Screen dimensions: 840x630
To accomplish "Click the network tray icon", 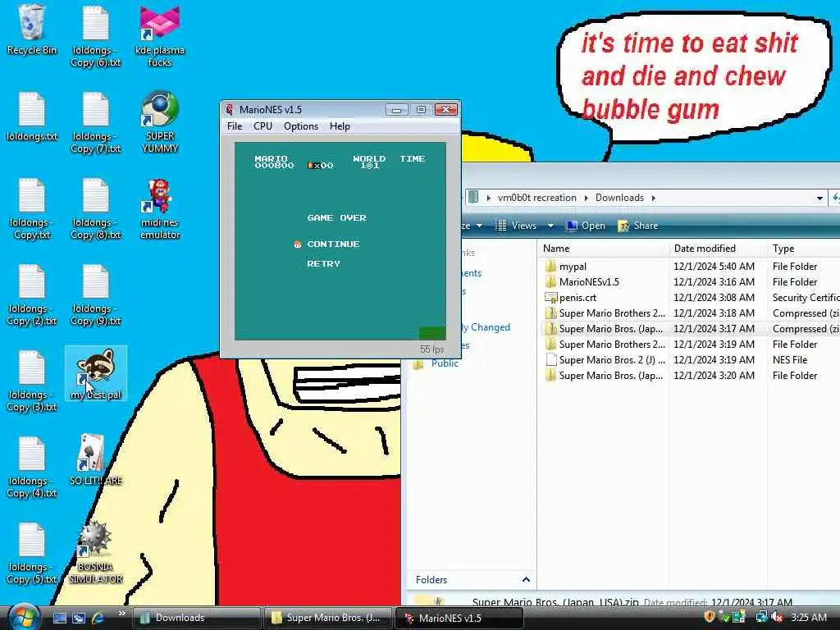I will tap(761, 617).
